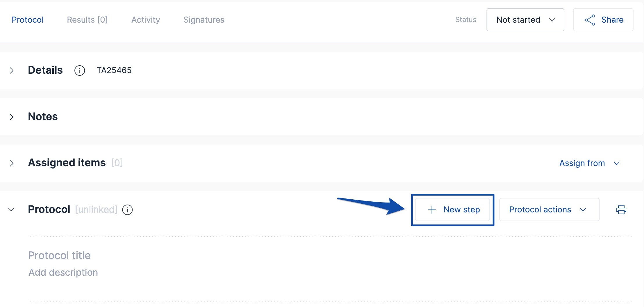Expand the Notes section

tap(12, 117)
